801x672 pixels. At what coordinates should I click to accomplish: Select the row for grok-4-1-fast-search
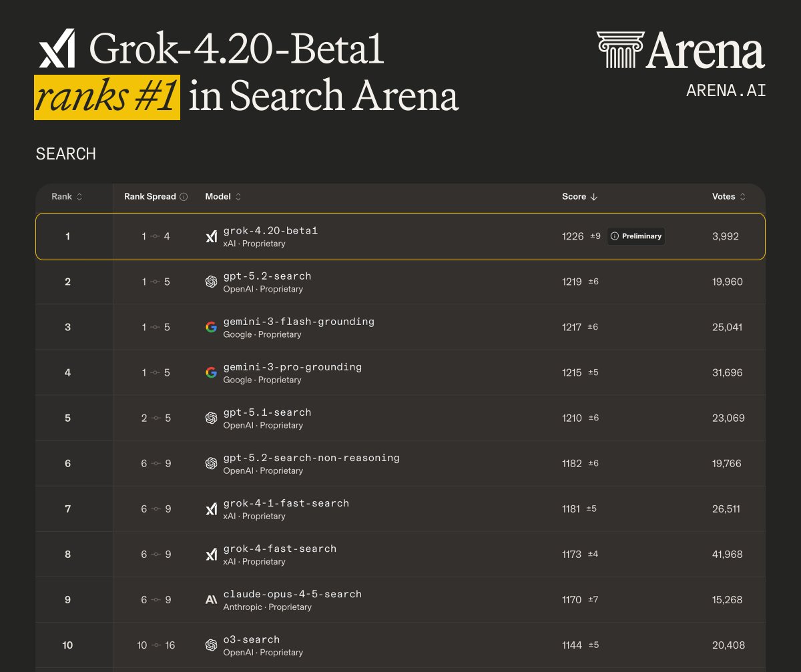tap(400, 509)
